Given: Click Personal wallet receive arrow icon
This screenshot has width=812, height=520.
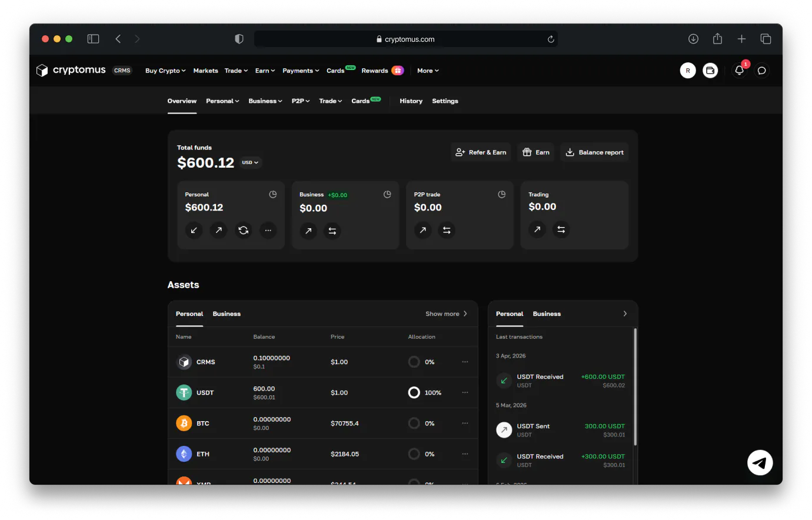Looking at the screenshot, I should click(194, 230).
